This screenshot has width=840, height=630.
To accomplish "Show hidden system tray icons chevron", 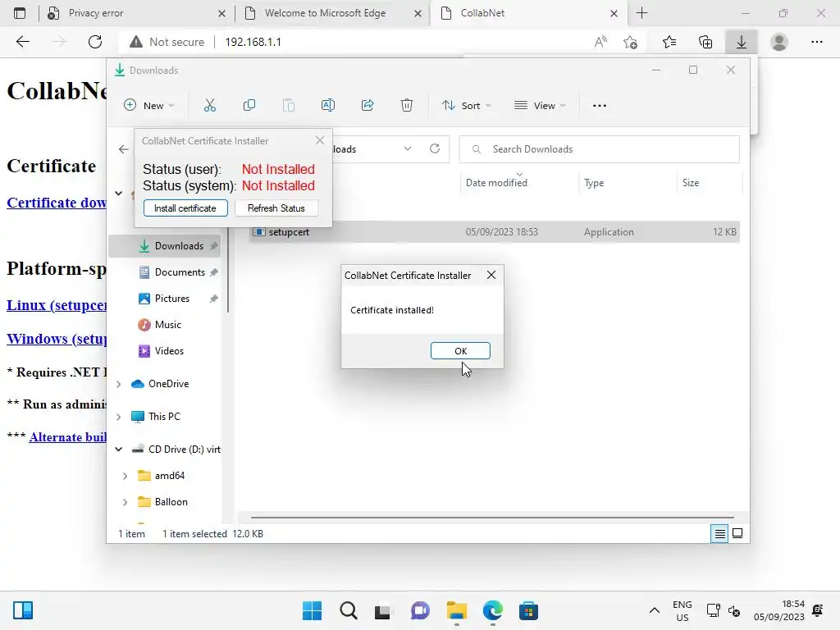I will pos(654,610).
